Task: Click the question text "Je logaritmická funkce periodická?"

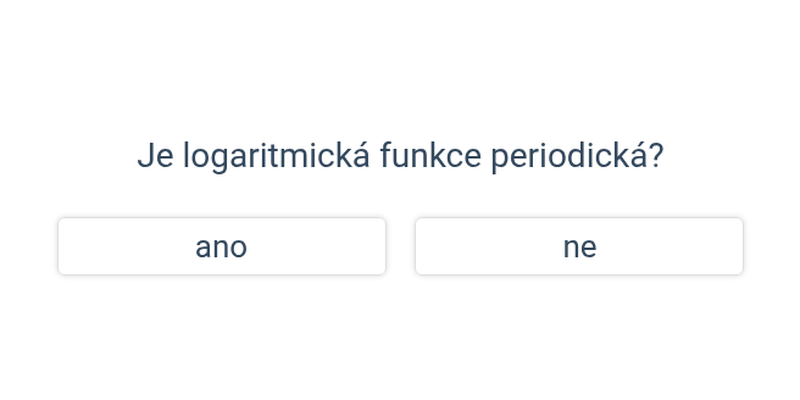Action: click(x=401, y=156)
